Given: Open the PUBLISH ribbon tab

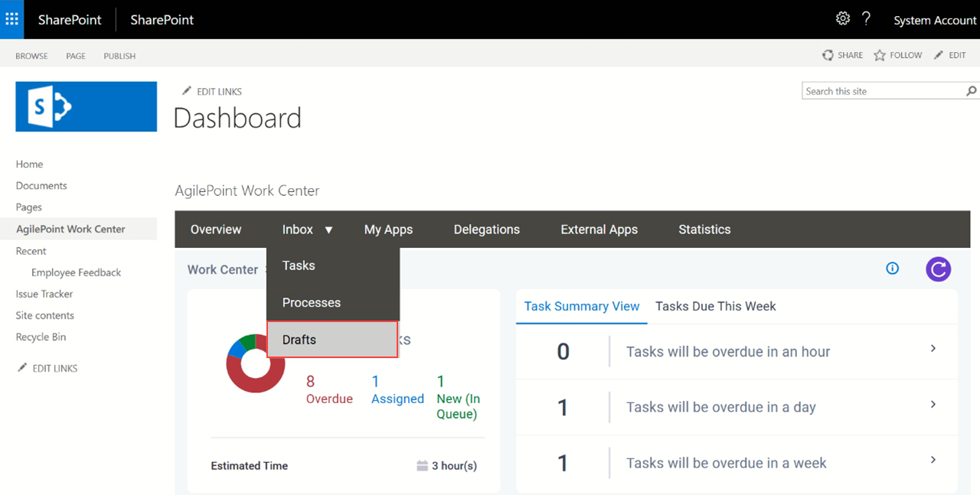Looking at the screenshot, I should pos(119,56).
